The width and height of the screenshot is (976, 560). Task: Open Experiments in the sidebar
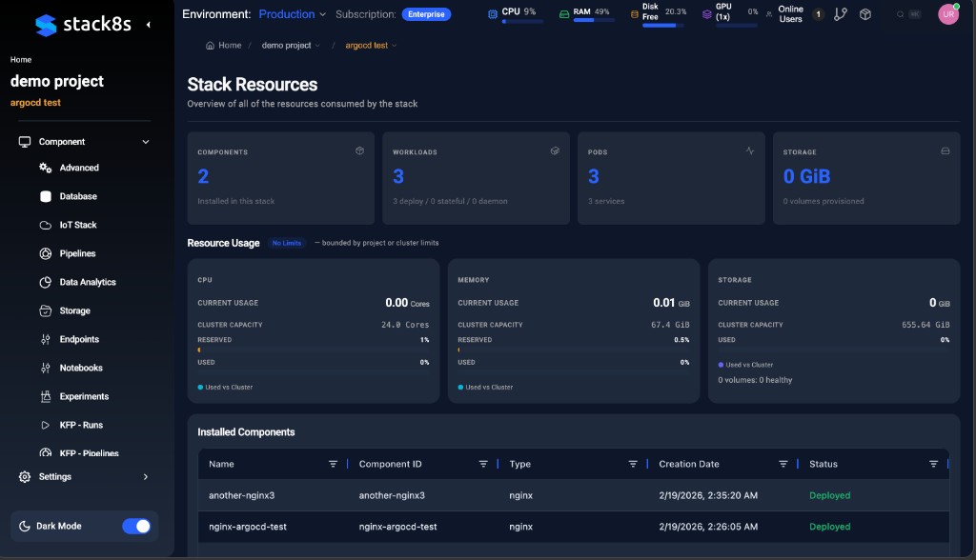[x=84, y=396]
